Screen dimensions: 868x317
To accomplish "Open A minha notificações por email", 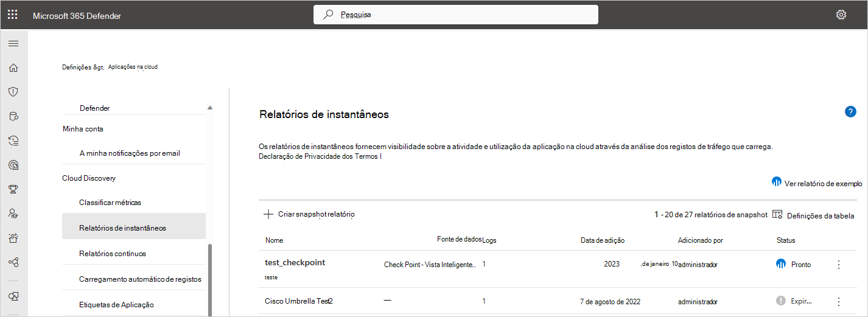I will click(130, 153).
